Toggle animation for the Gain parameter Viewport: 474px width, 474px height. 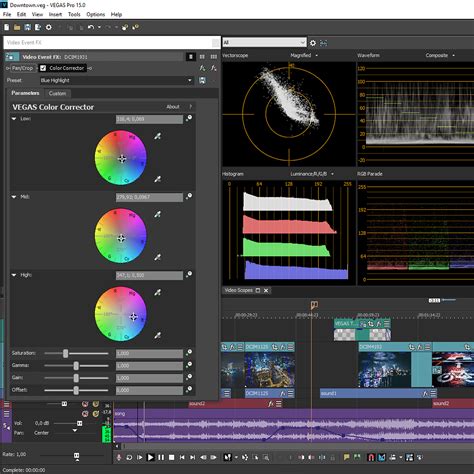[x=189, y=377]
